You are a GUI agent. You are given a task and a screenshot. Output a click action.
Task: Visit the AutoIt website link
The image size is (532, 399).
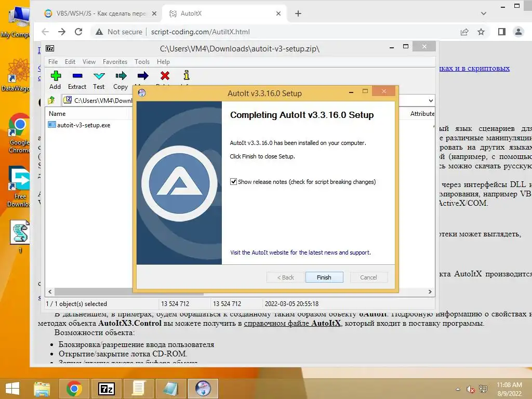300,252
